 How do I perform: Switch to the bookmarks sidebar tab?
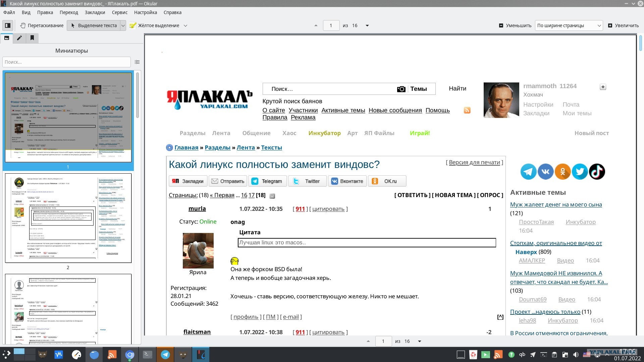pos(32,38)
